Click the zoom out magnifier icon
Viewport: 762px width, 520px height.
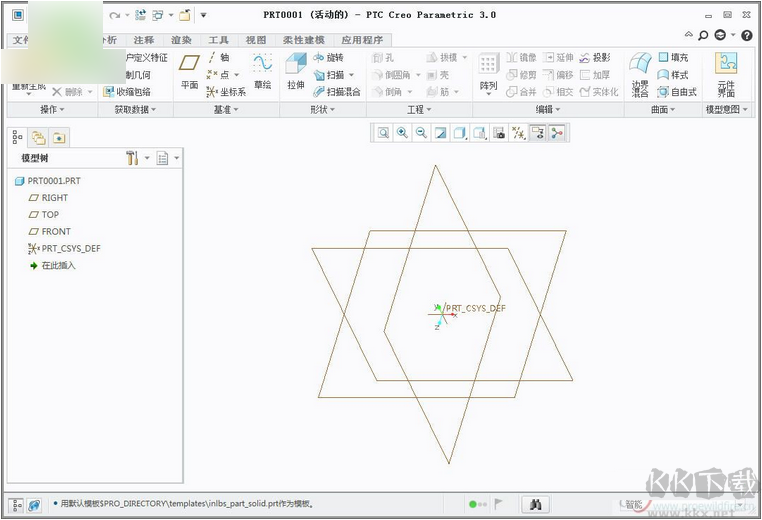click(421, 133)
